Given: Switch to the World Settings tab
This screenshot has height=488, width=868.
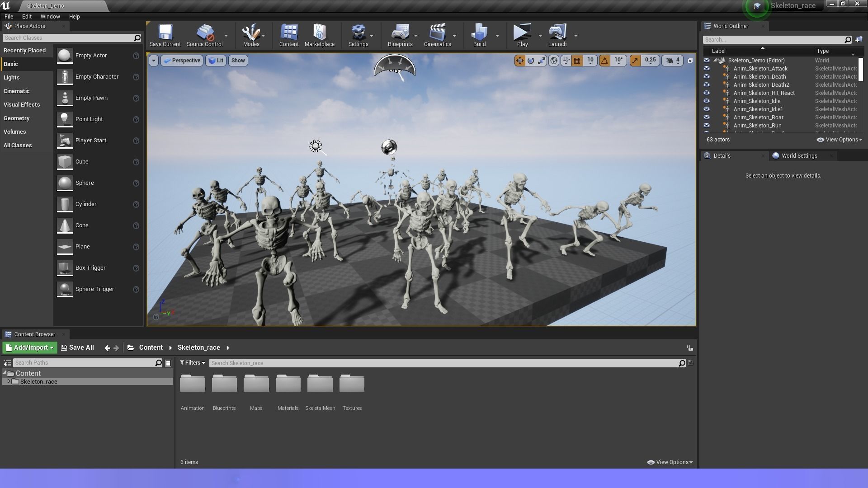Looking at the screenshot, I should tap(799, 156).
